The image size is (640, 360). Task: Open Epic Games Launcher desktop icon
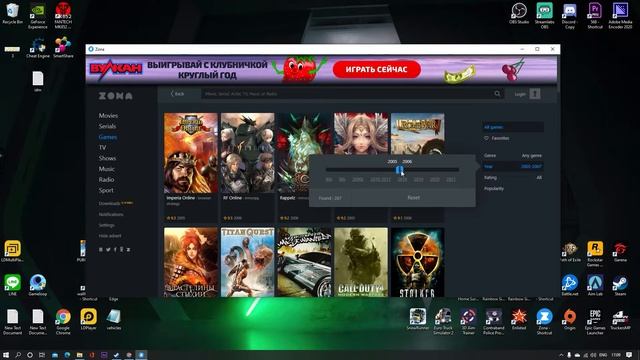point(595,322)
